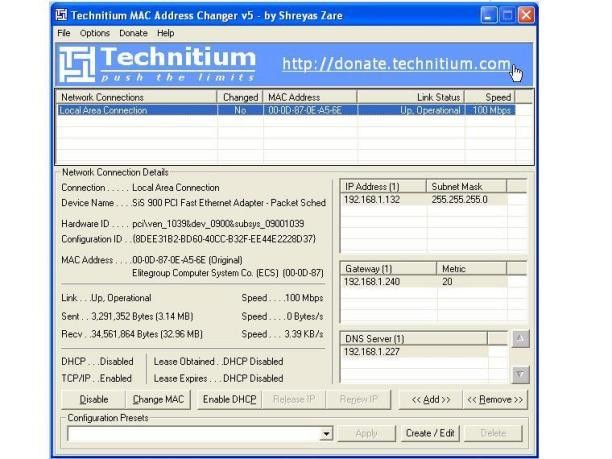Viewport: 612px width, 459px height.
Task: Close the MAC Address Changer window
Action: [526, 15]
